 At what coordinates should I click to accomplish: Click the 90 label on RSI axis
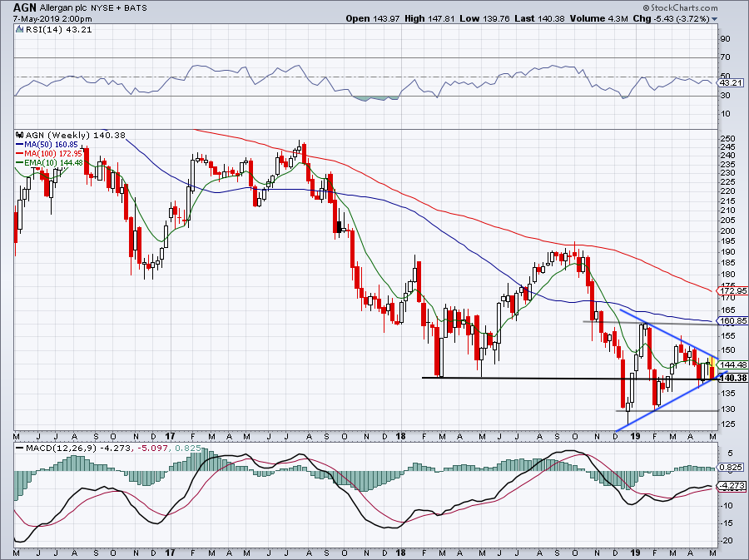(x=725, y=38)
